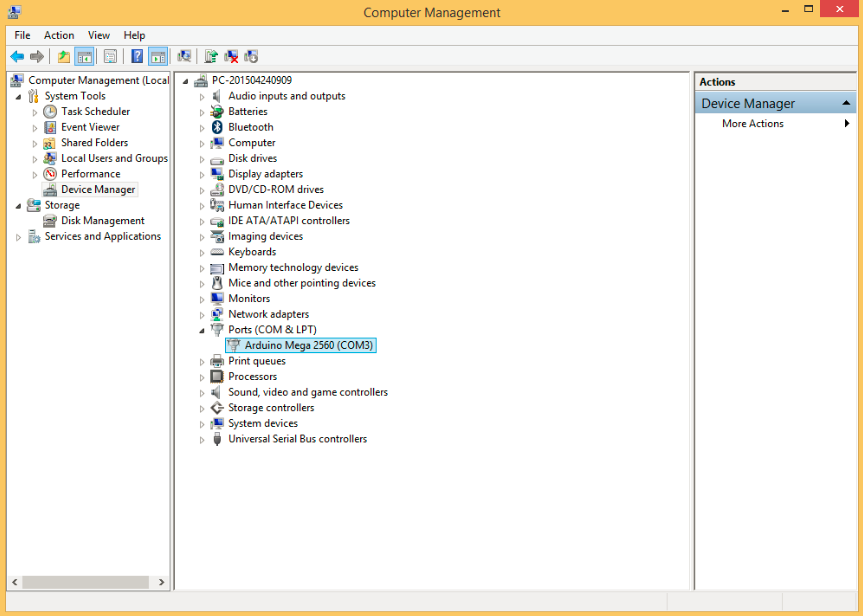
Task: Expand the Universal Serial Bus controllers node
Action: [x=202, y=440]
